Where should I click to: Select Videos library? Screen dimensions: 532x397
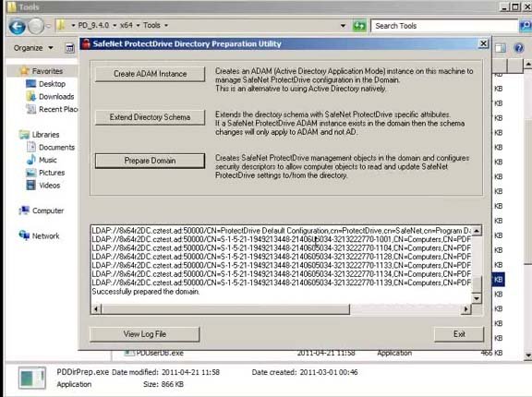(49, 186)
